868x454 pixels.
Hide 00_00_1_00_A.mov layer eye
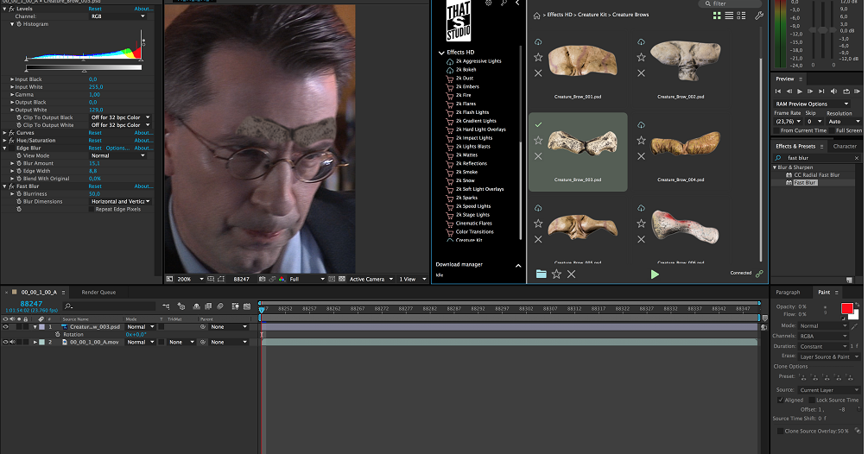pos(5,343)
